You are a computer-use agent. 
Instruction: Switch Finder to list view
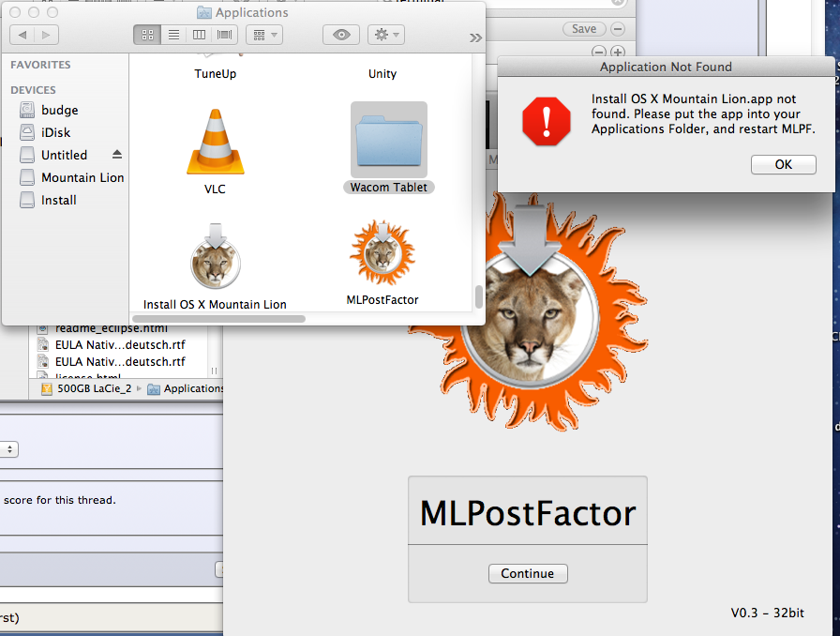(x=173, y=35)
